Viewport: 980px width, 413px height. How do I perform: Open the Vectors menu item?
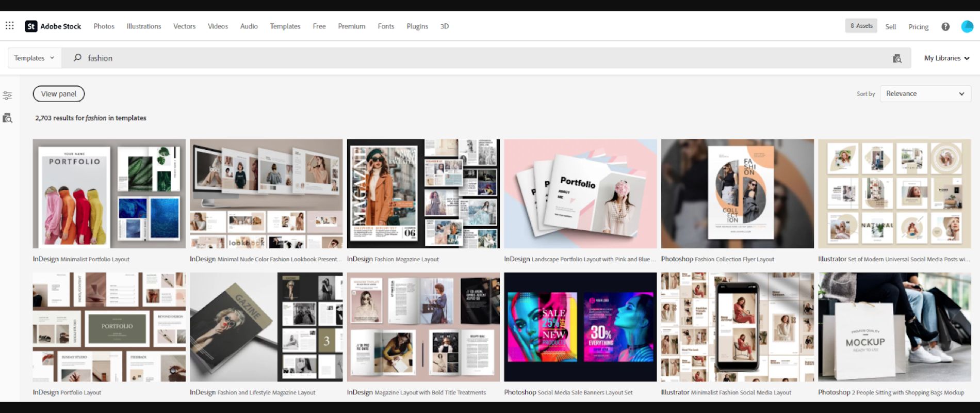tap(184, 26)
